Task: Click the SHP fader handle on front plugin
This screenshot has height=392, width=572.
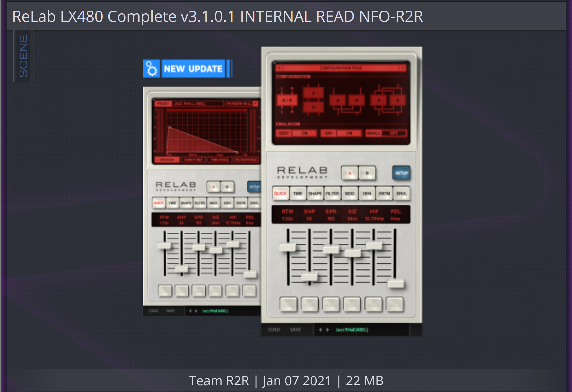Action: coord(309,277)
